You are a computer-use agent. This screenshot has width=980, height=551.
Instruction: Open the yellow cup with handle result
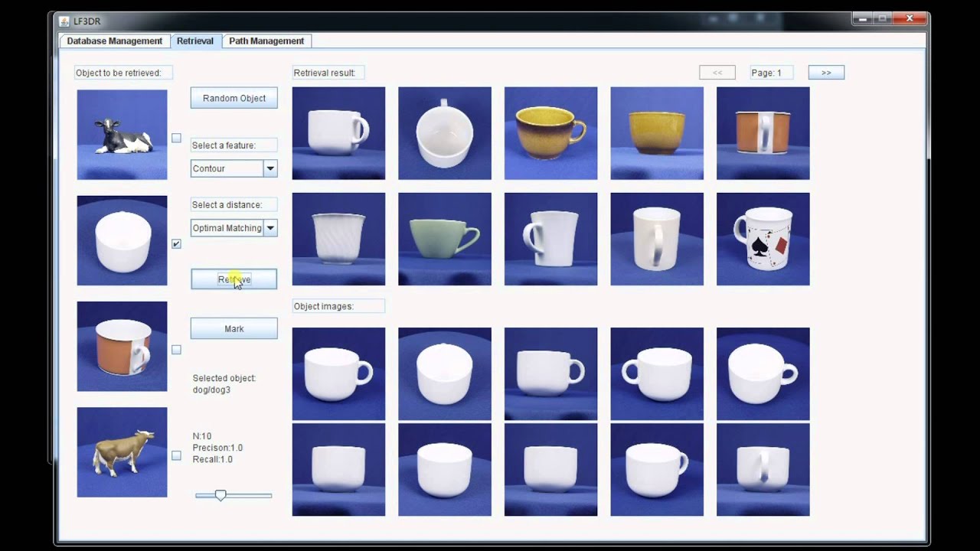pyautogui.click(x=550, y=133)
